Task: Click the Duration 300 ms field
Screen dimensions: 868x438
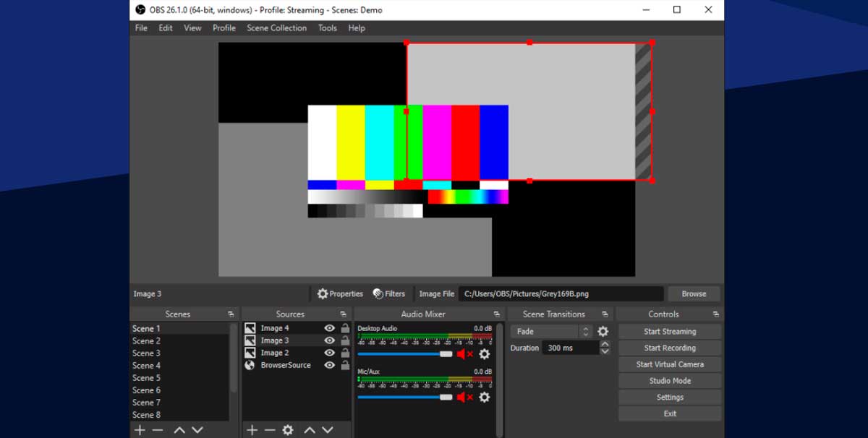Action: point(570,348)
